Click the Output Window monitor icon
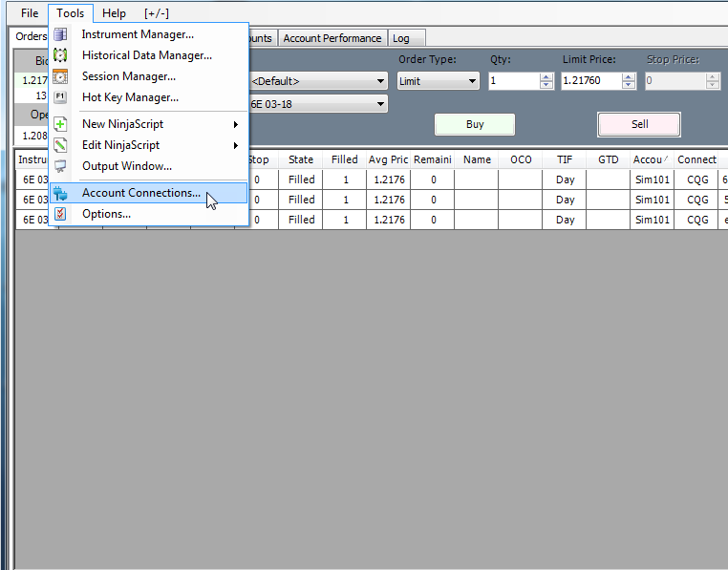The width and height of the screenshot is (728, 570). coord(60,166)
